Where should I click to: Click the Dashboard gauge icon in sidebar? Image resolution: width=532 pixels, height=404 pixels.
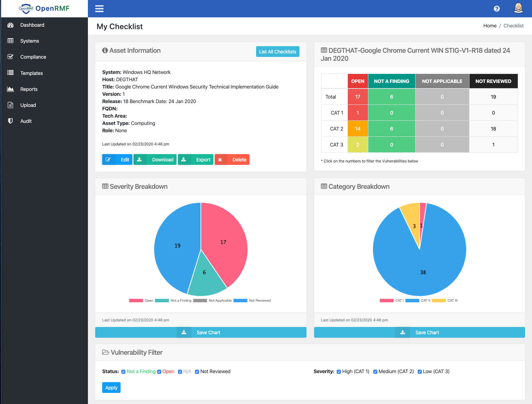click(10, 25)
